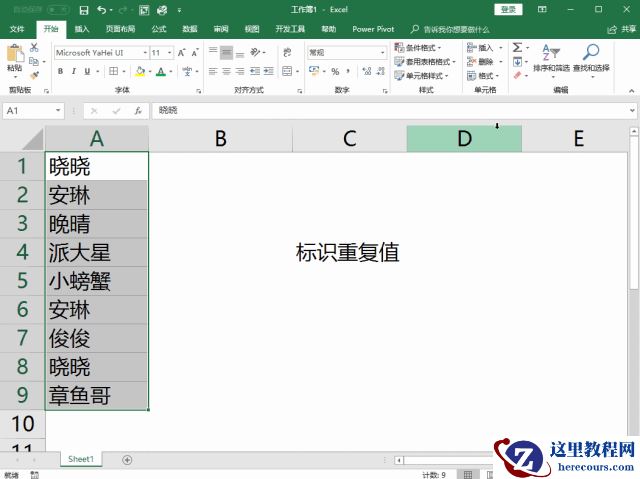The width and height of the screenshot is (640, 479).
Task: Apply percent style with the % icon
Action: [335, 71]
